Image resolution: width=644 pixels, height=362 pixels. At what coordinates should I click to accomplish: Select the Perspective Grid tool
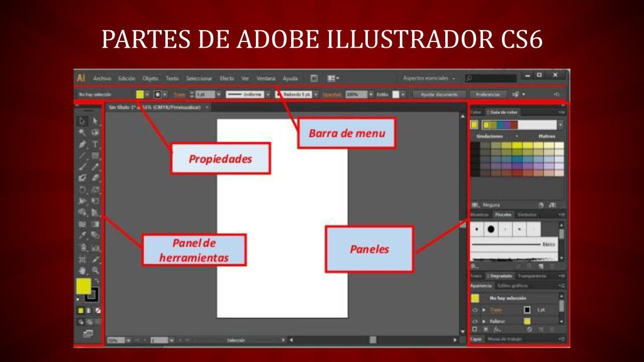(x=96, y=212)
